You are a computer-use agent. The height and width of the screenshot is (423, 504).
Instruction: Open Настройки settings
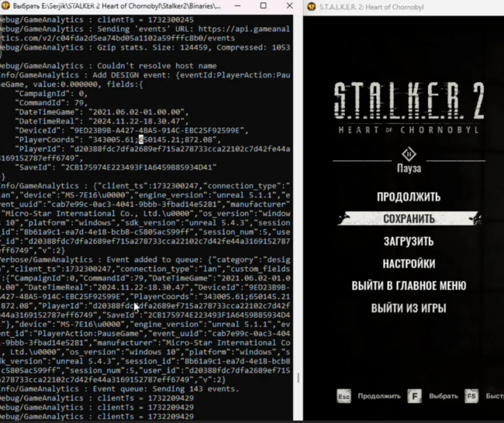408,263
